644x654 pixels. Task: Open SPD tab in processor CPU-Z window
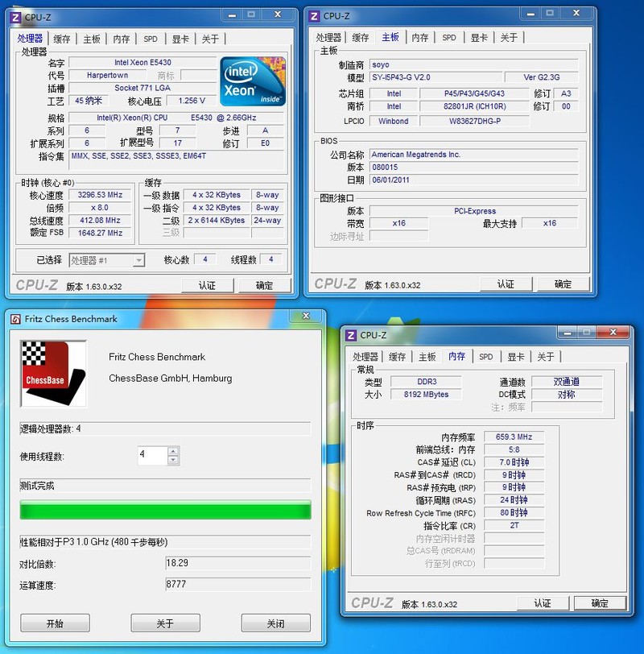coord(151,39)
